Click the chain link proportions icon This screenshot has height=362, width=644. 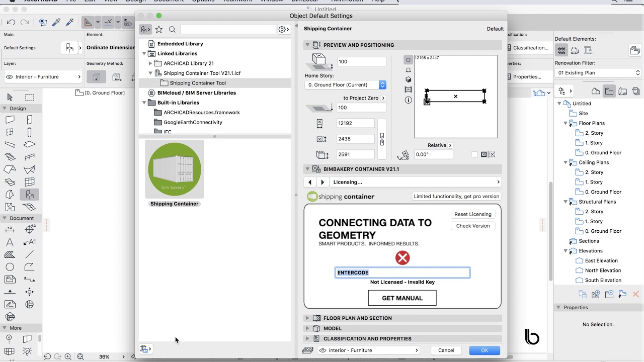(x=382, y=139)
